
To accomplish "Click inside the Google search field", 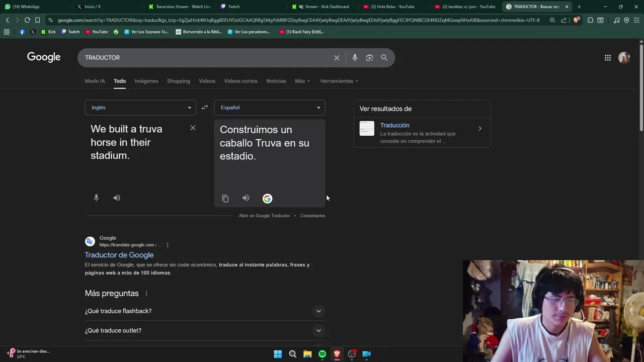I will click(206, 58).
